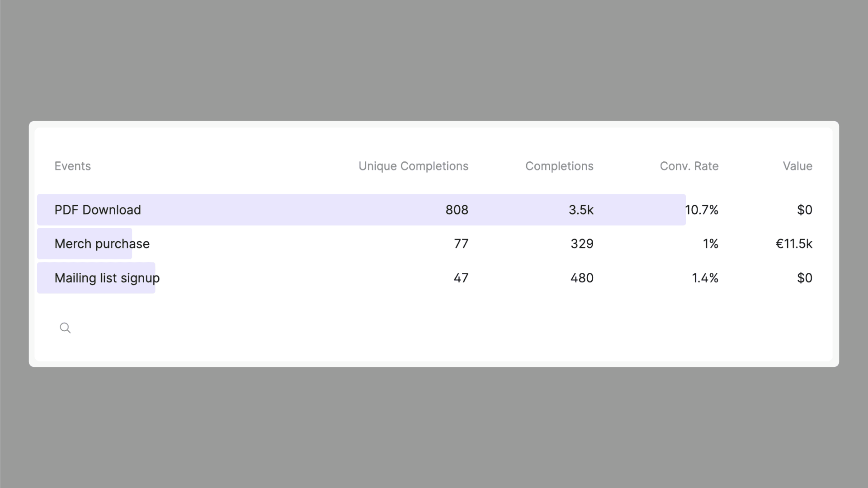Screen dimensions: 868x488
Task: Click the 10.7% conversion rate value
Action: click(702, 210)
